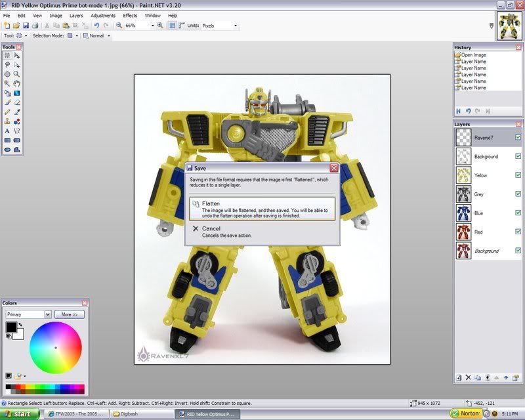Image resolution: width=525 pixels, height=420 pixels.
Task: Open the Effects menu
Action: pos(130,15)
